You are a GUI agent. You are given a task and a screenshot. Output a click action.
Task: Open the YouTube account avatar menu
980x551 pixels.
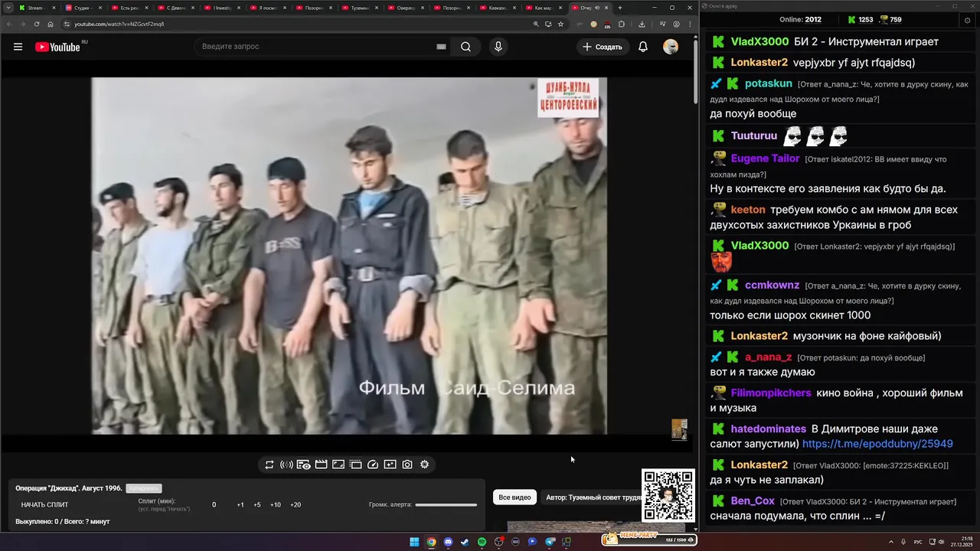[671, 47]
